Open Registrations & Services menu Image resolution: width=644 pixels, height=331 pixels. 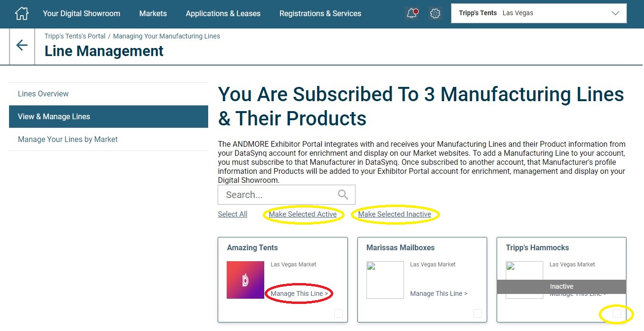(320, 13)
